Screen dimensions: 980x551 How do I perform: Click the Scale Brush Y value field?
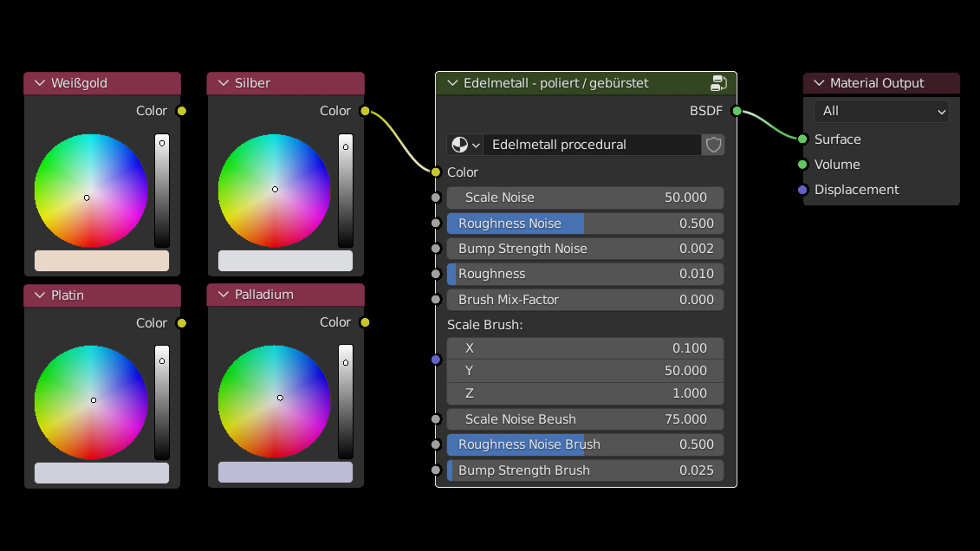[585, 371]
